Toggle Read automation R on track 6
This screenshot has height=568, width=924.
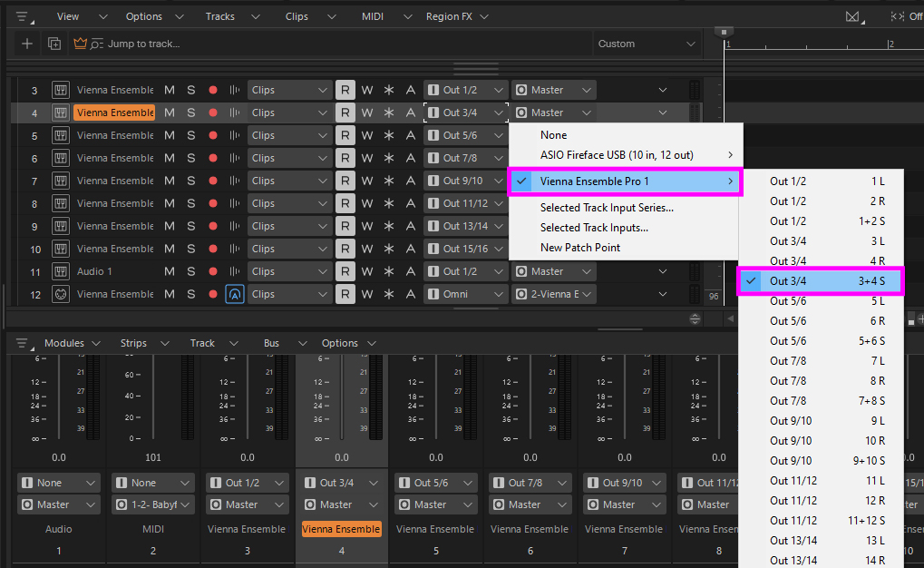pyautogui.click(x=345, y=158)
